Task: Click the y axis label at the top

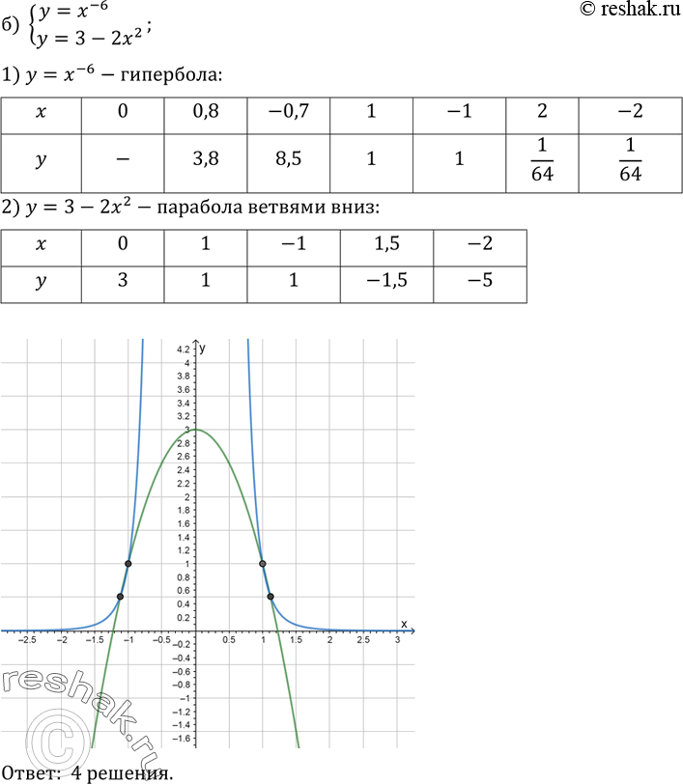Action: [205, 345]
